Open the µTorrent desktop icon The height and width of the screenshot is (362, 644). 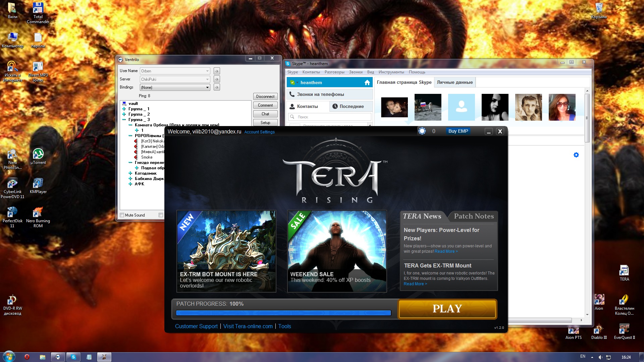point(38,157)
